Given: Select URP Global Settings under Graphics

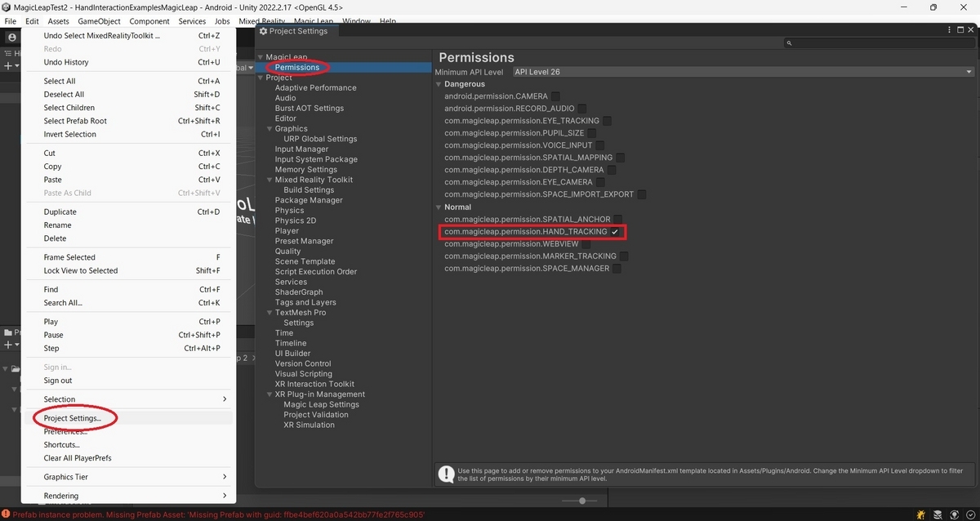Looking at the screenshot, I should pos(320,139).
